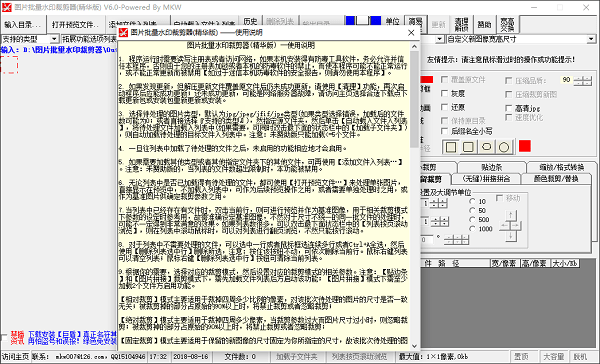
Task: Open the small dropdown left of 自定义新图像宽高尺寸
Action: click(x=439, y=39)
